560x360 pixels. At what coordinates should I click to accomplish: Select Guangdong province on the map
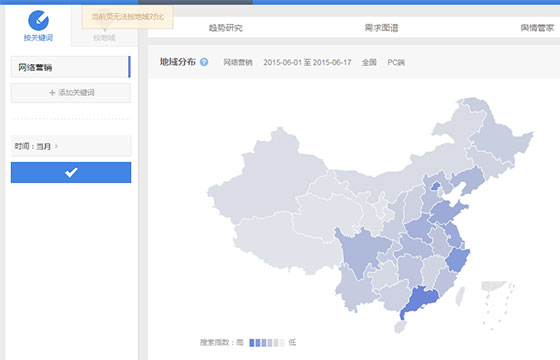click(x=420, y=299)
